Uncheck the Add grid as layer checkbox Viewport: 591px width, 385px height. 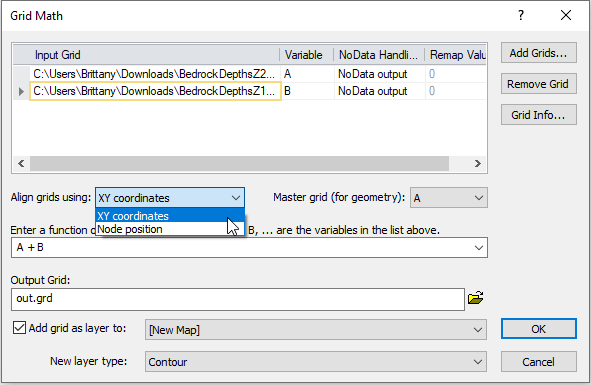pos(19,327)
